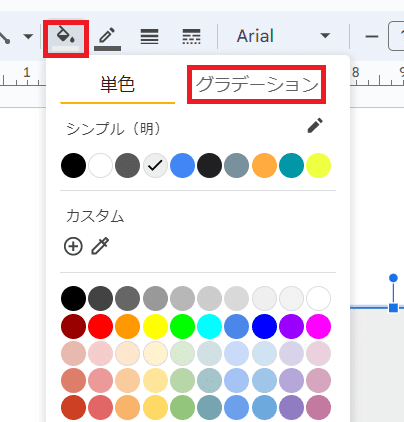Pick the orange theme color swatch

click(264, 165)
